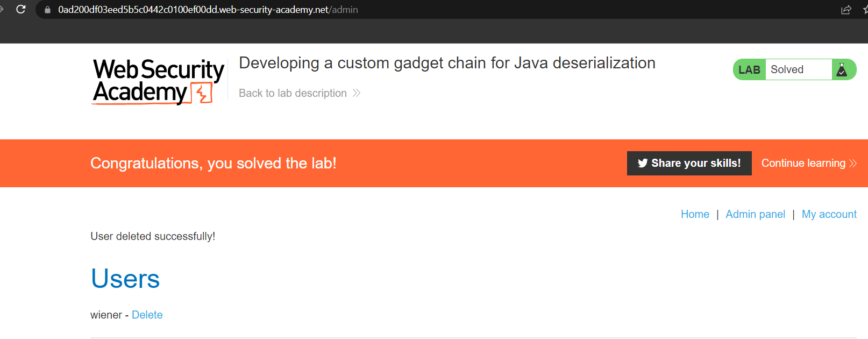Click the forward navigation arrow
The image size is (868, 339).
coord(2,9)
